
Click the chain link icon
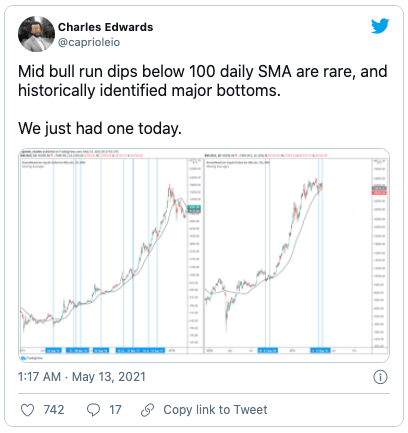tap(147, 410)
